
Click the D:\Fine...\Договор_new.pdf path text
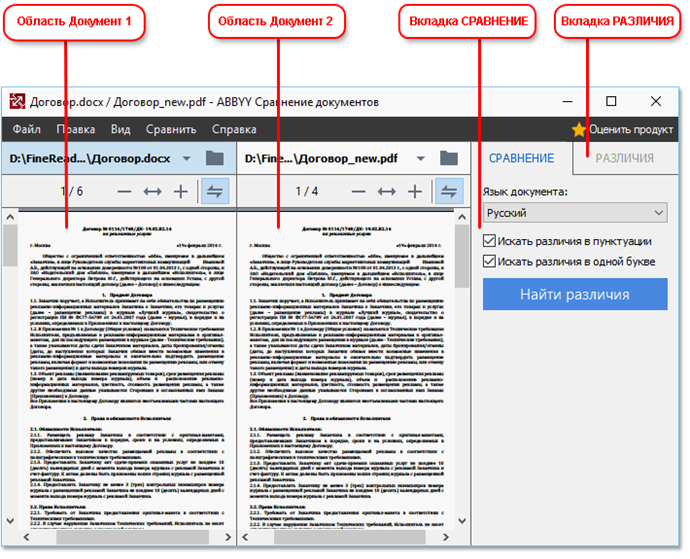(x=321, y=158)
